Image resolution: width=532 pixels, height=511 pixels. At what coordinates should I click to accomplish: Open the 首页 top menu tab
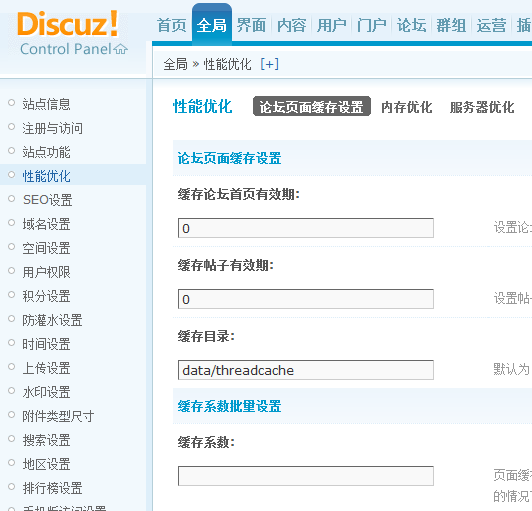(x=172, y=25)
